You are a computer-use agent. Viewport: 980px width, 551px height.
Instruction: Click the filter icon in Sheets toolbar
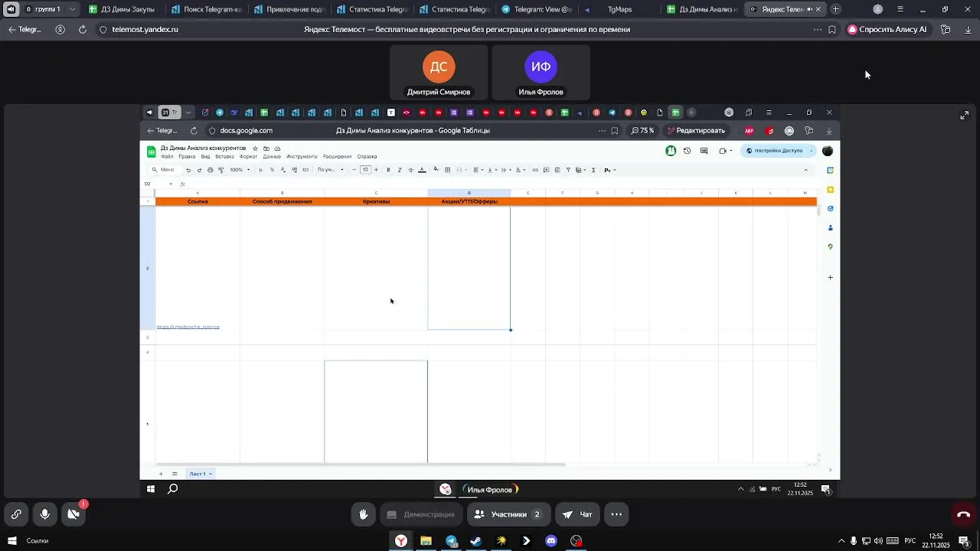pos(568,170)
